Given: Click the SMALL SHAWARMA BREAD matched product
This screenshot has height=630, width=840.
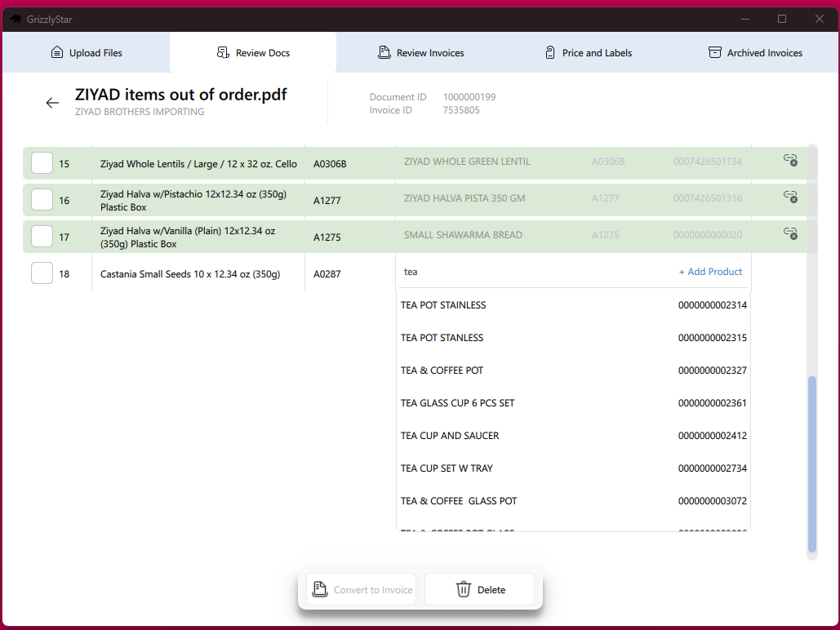Looking at the screenshot, I should [x=463, y=235].
